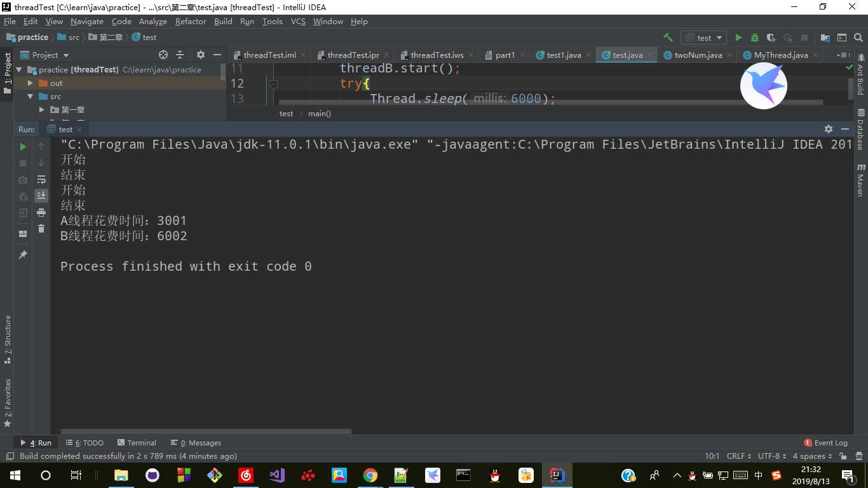The width and height of the screenshot is (868, 488).
Task: Switch to the test1.java editor tab
Action: [563, 55]
